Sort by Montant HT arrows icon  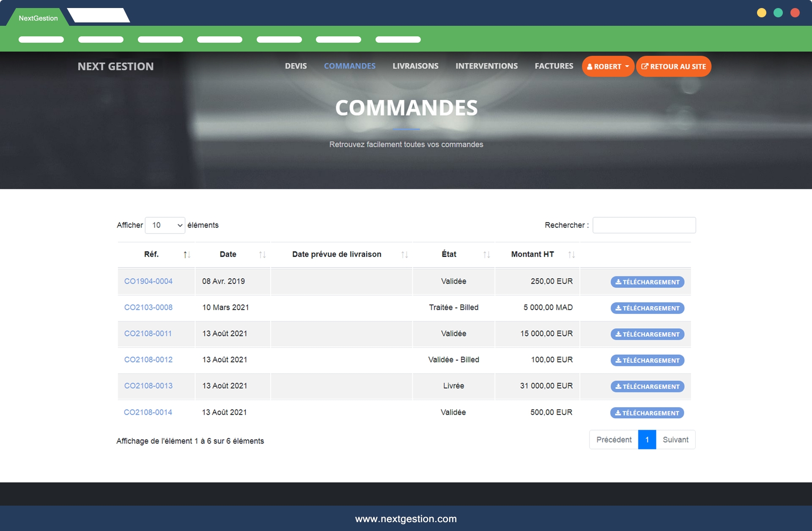(571, 255)
